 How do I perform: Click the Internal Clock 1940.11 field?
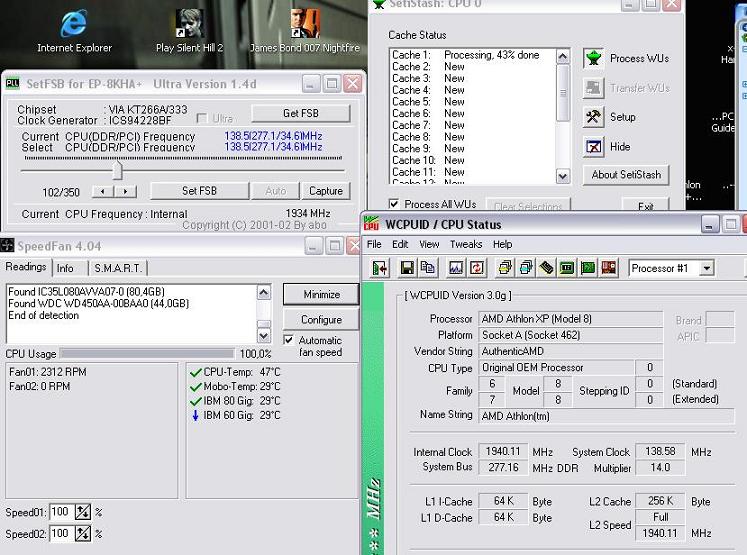point(503,452)
